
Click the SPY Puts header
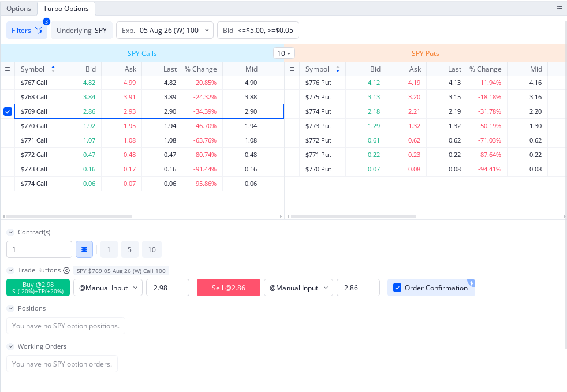(425, 54)
